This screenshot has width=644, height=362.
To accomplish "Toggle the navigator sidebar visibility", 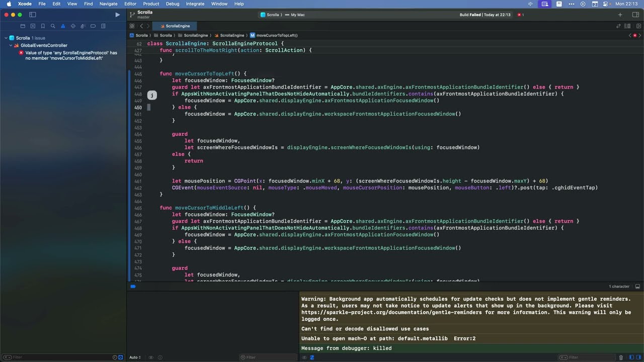I will tap(33, 15).
